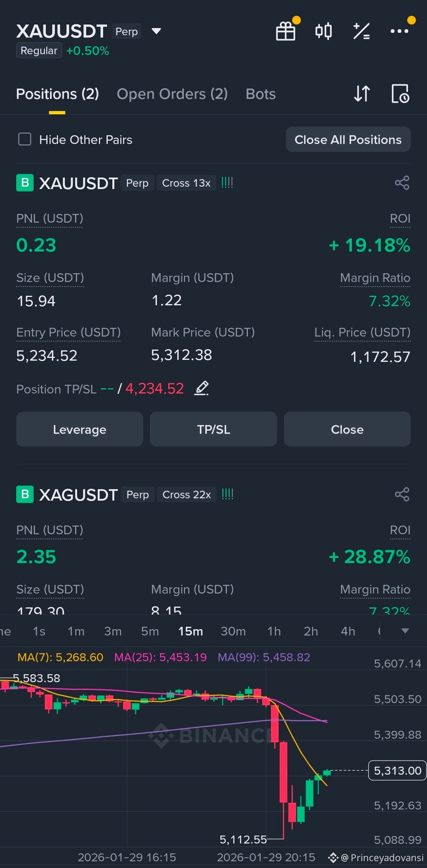This screenshot has width=427, height=868.
Task: Tap the 5,313.00 current price label
Action: 397,770
